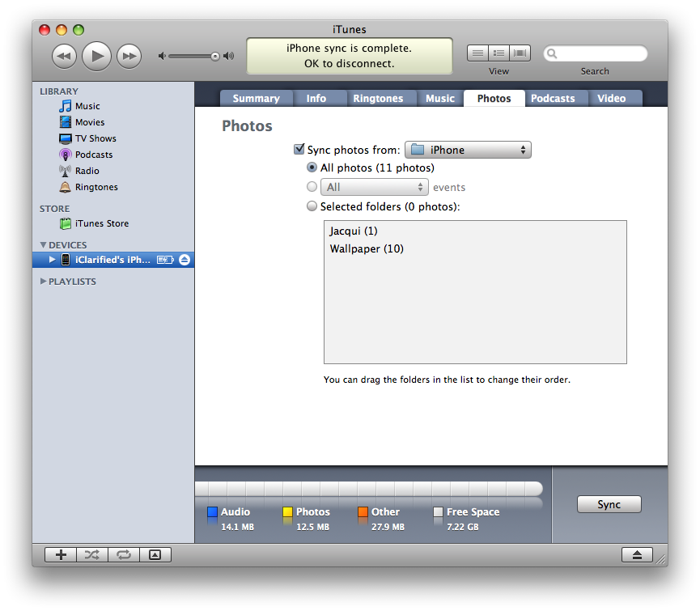Expand the PLAYLISTS section triangle
The height and width of the screenshot is (611, 700).
tap(44, 281)
